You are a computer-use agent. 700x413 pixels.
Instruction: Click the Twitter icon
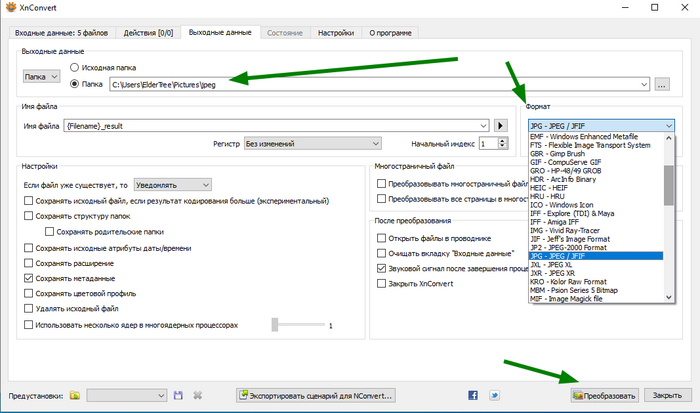(494, 395)
